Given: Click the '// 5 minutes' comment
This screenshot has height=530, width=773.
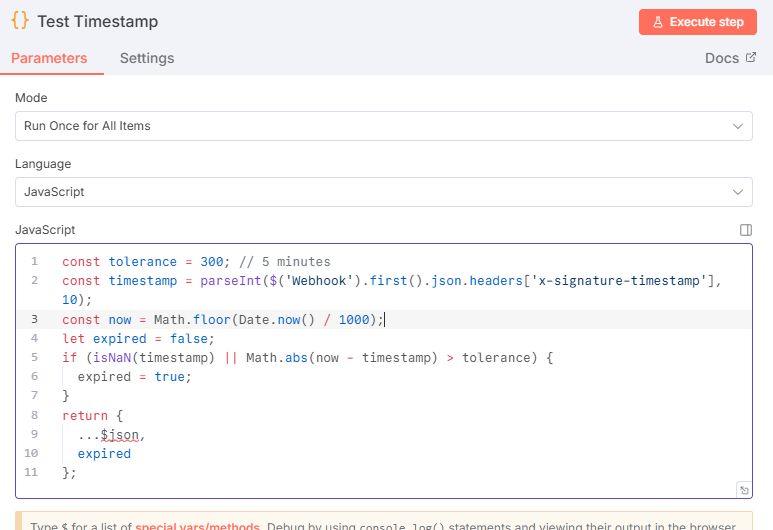Looking at the screenshot, I should (284, 262).
